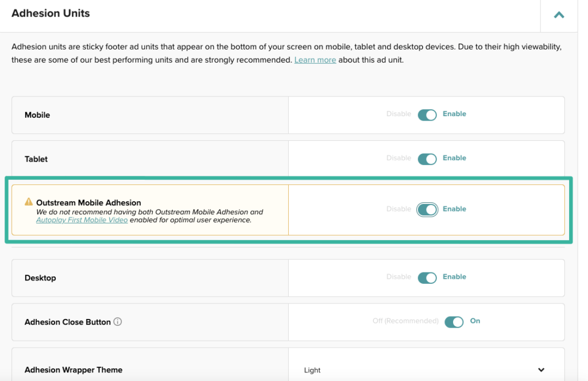This screenshot has height=381, width=588.
Task: Enable the Mobile adhesion unit toggle
Action: click(427, 114)
